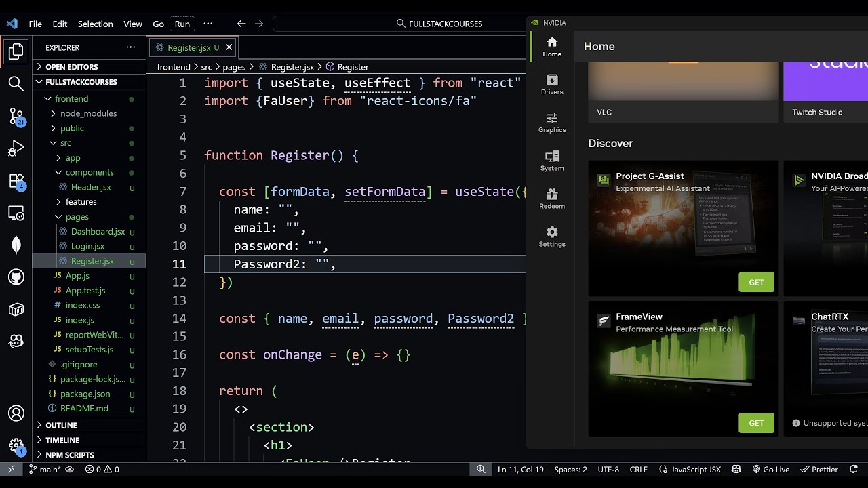Click Prettier in the status bar
The height and width of the screenshot is (488, 868).
(819, 469)
